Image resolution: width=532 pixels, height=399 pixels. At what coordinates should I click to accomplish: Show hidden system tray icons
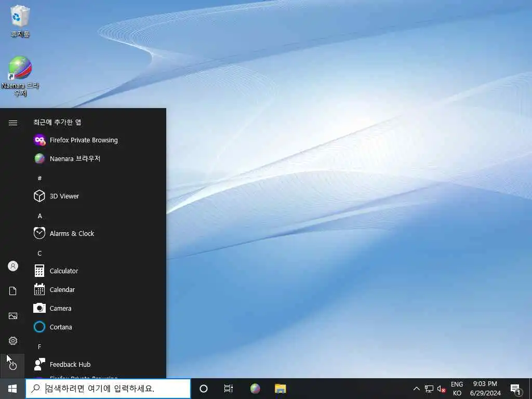tap(416, 389)
